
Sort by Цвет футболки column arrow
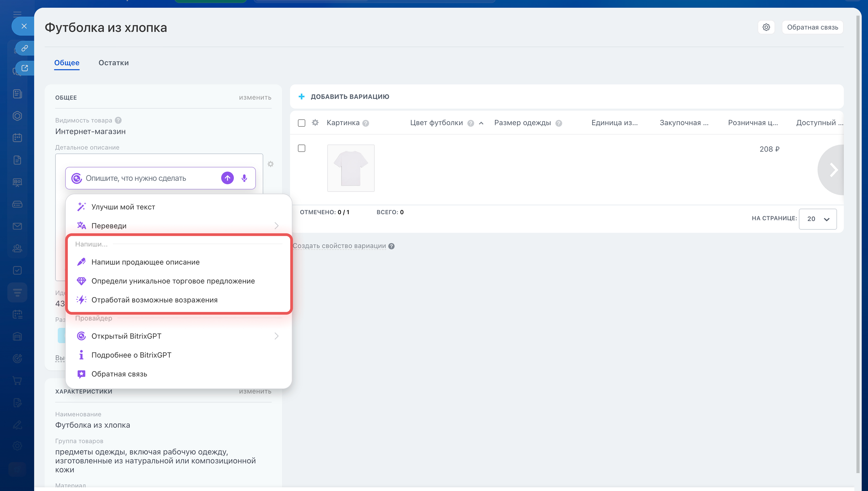[x=481, y=123]
